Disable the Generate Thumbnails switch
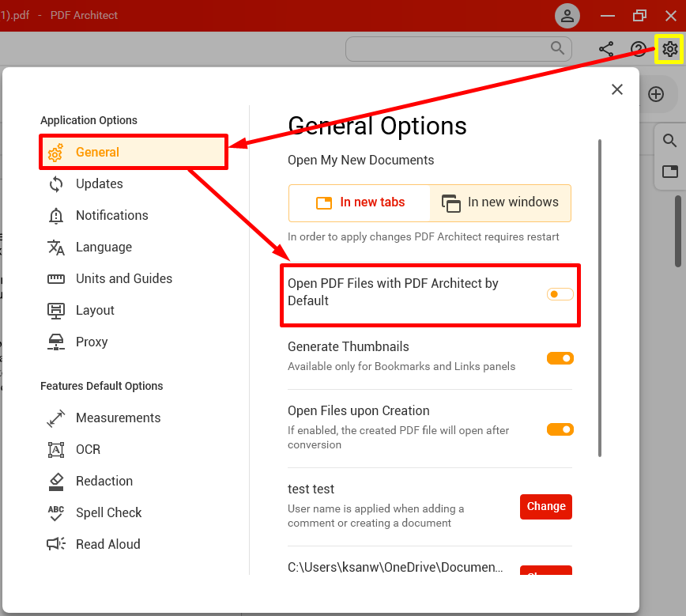 click(x=560, y=358)
